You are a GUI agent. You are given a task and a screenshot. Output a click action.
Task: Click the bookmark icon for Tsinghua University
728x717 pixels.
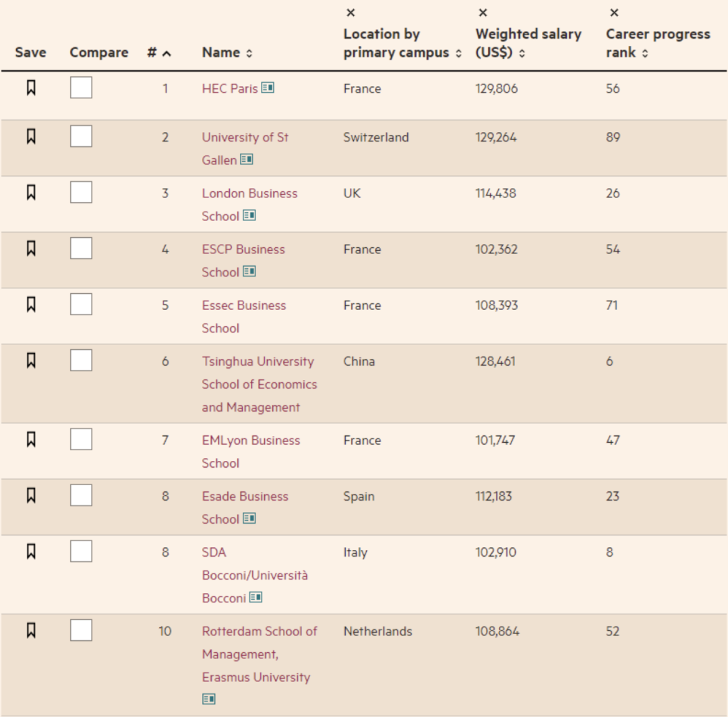click(31, 361)
